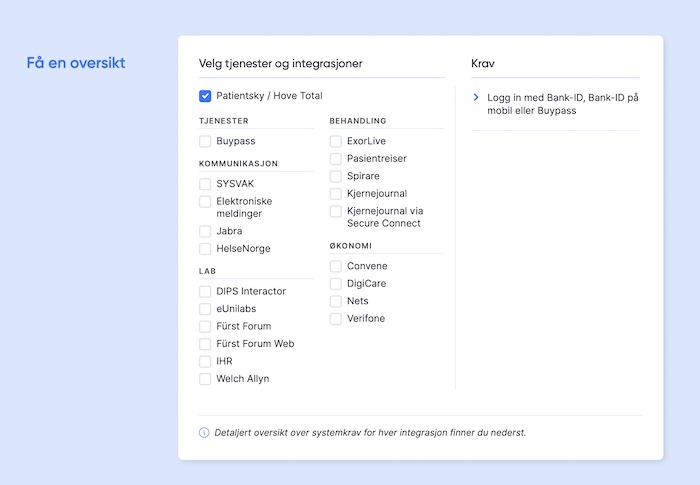Check the Fürst Forum Web box
700x485 pixels.
tap(205, 344)
